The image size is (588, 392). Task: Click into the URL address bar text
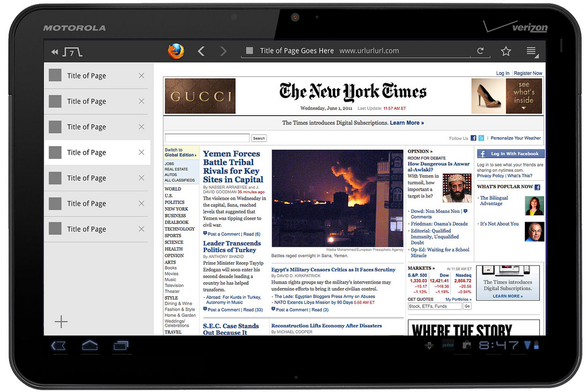point(369,51)
